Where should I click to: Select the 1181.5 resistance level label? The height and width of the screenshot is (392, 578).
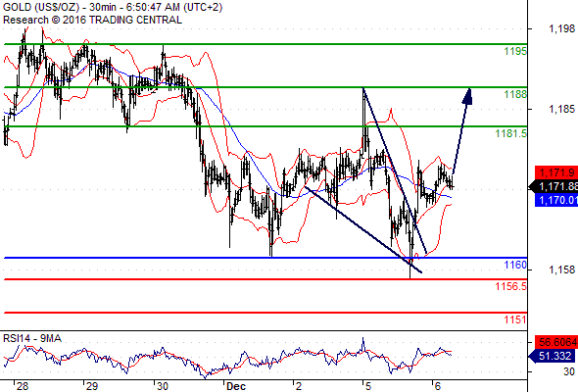coord(511,133)
